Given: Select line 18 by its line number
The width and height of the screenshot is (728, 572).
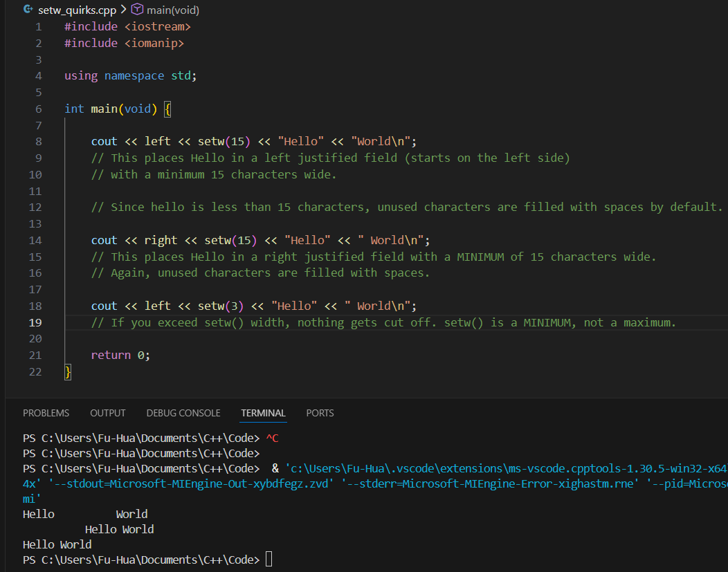Looking at the screenshot, I should pyautogui.click(x=35, y=306).
